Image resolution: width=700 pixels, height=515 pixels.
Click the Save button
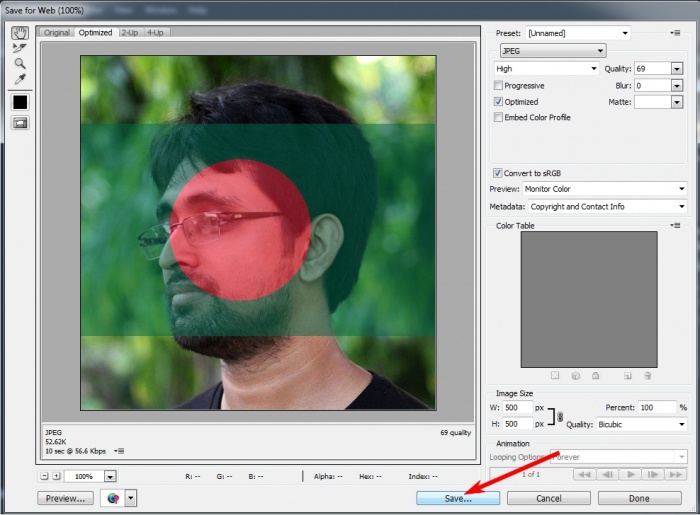458,498
